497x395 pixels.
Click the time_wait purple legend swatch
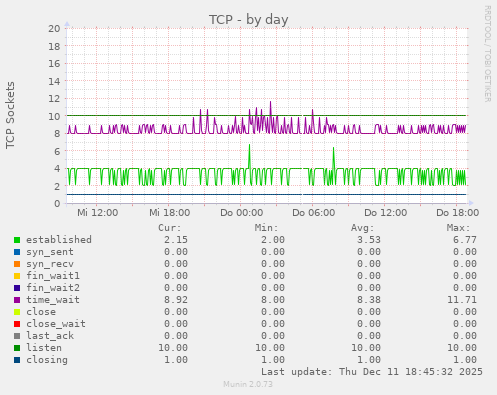17,300
